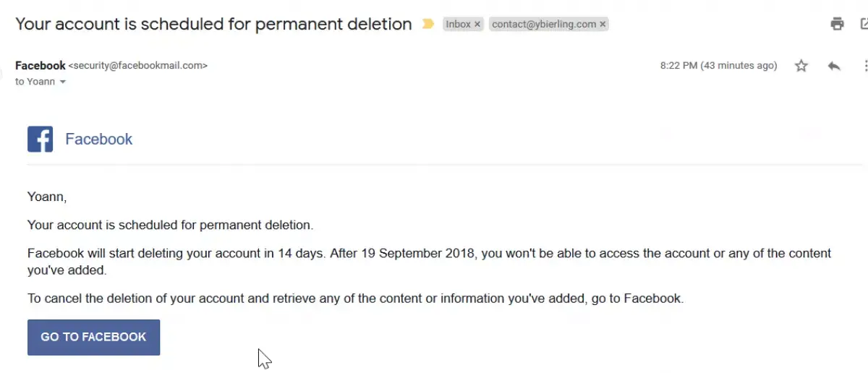Reply to the Facebook email
868x373 pixels.
coord(834,66)
